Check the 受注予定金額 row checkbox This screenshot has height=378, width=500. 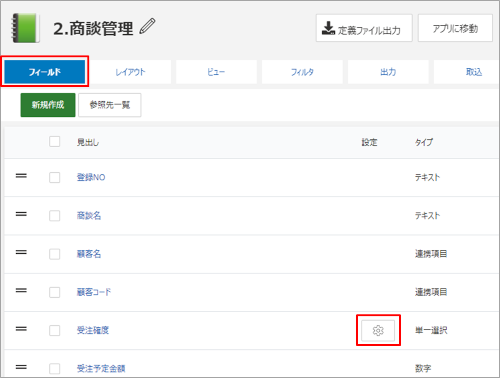coord(55,369)
